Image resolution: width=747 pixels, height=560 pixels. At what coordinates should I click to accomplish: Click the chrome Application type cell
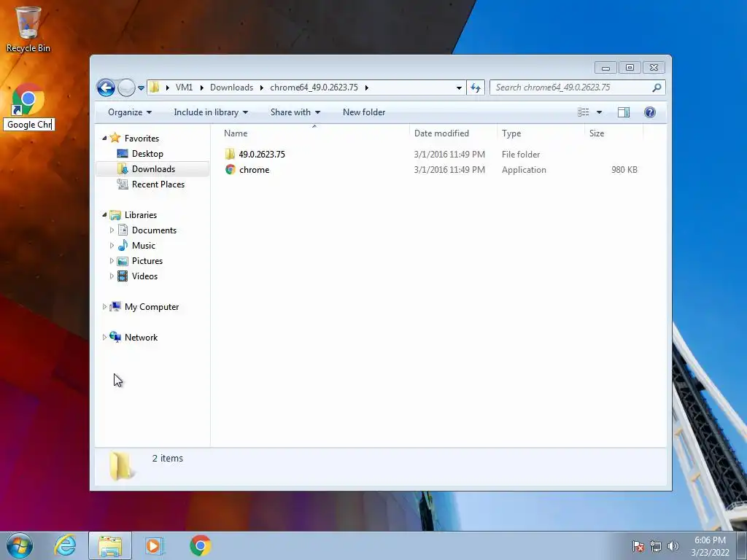tap(524, 170)
